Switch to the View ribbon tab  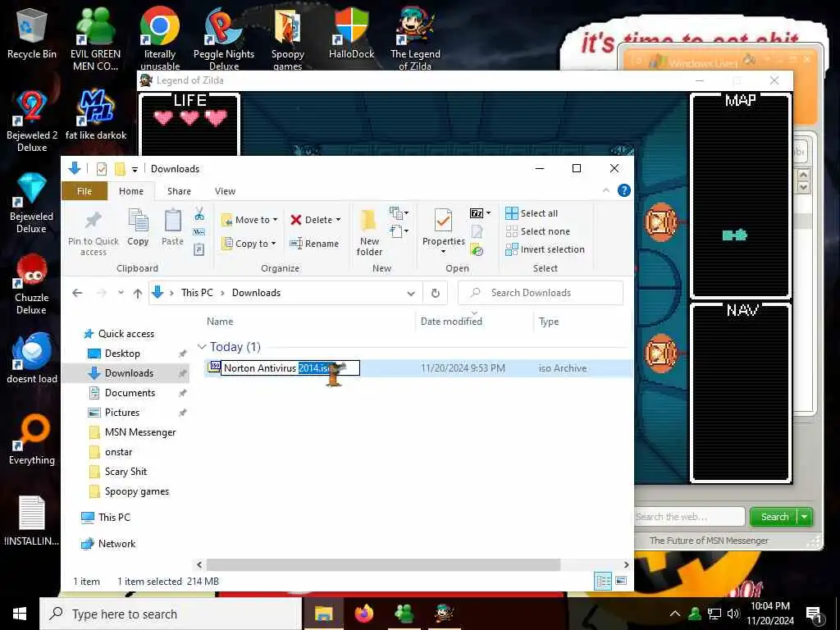click(x=225, y=191)
